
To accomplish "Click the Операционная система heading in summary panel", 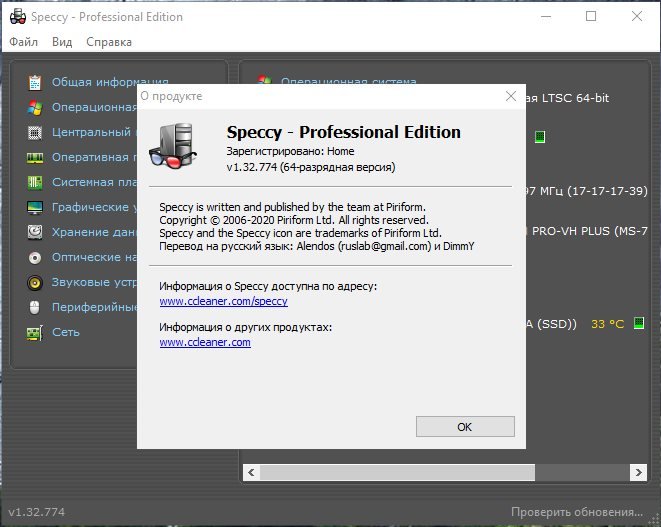I will pyautogui.click(x=349, y=81).
